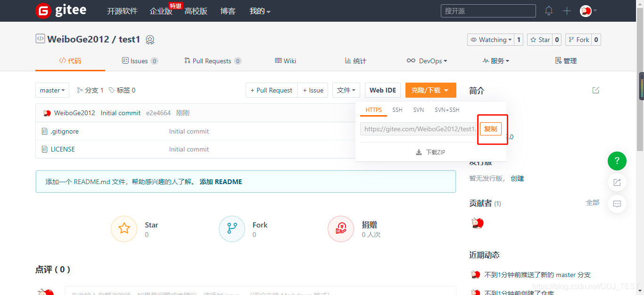Select the HTTPS clone tab
Viewport: 644px width, 295px height.
374,110
